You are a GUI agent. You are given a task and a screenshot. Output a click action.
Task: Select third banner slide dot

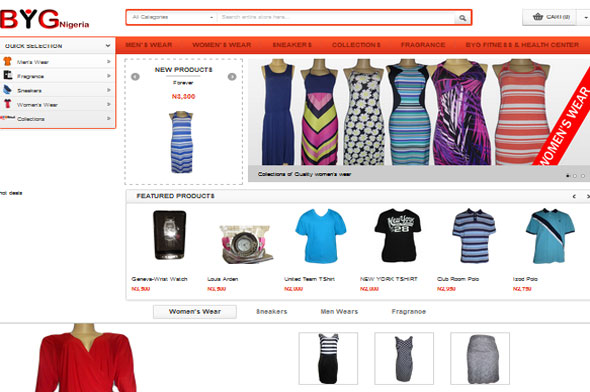coord(582,176)
